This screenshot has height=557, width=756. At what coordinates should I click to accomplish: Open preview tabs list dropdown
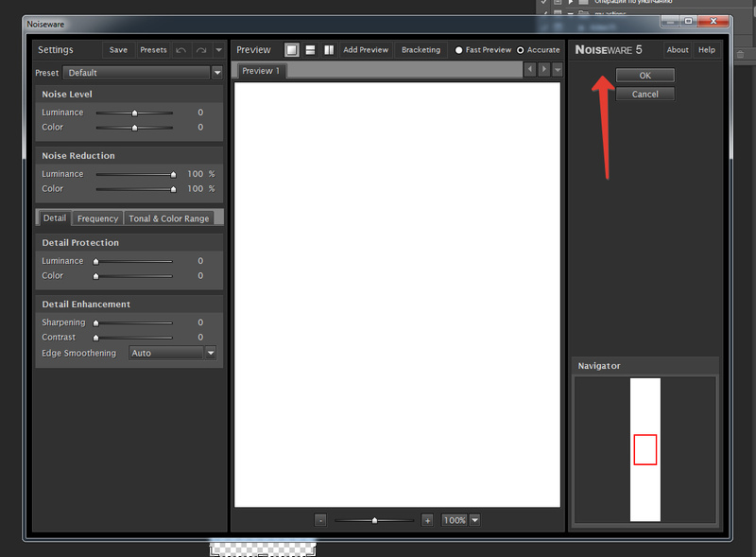[x=558, y=69]
